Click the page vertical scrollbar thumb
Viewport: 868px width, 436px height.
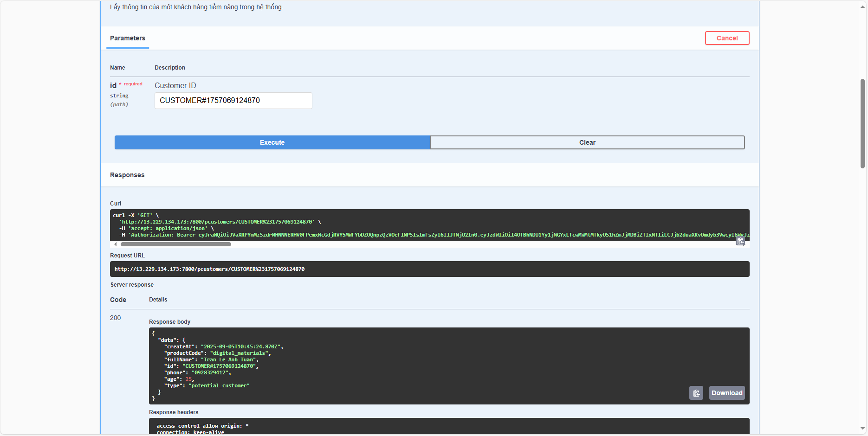[862, 123]
